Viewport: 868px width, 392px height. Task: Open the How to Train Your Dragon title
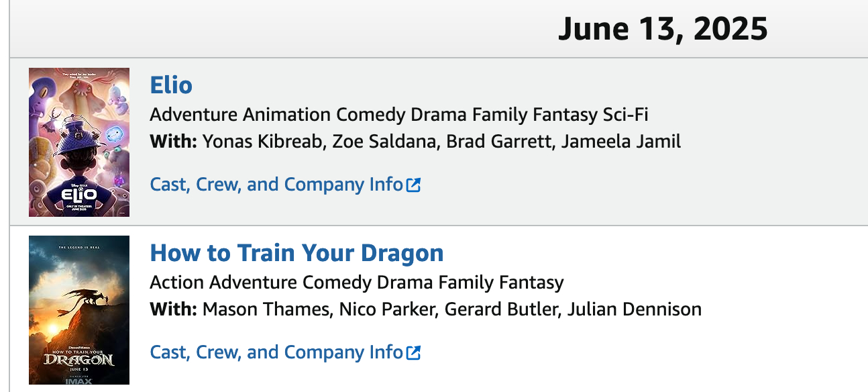click(x=296, y=253)
